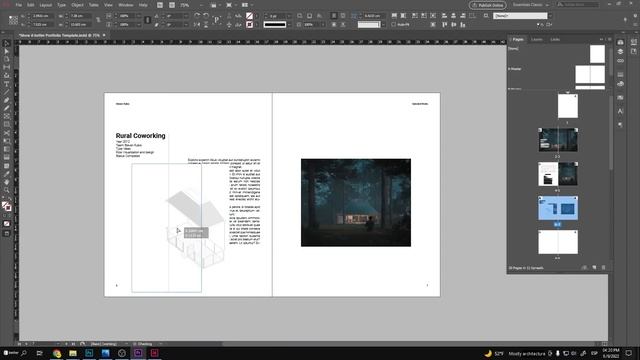Switch to the Layers tab

pos(536,39)
